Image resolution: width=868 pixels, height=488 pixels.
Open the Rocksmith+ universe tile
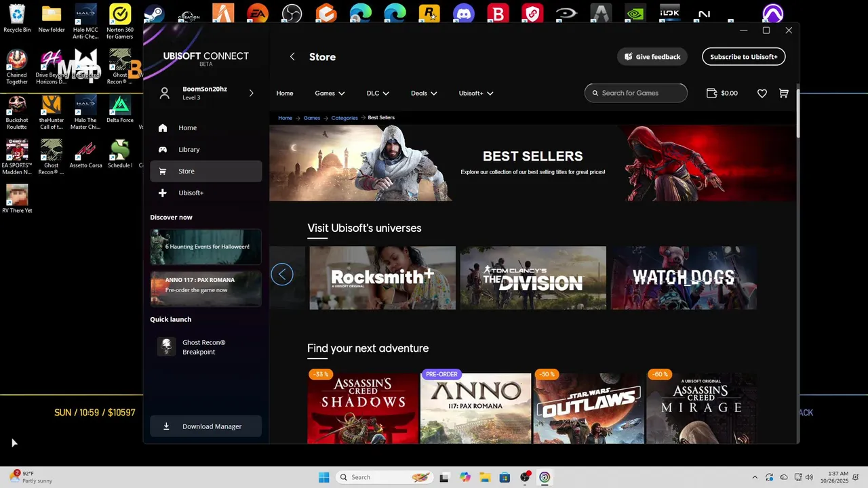[382, 278]
